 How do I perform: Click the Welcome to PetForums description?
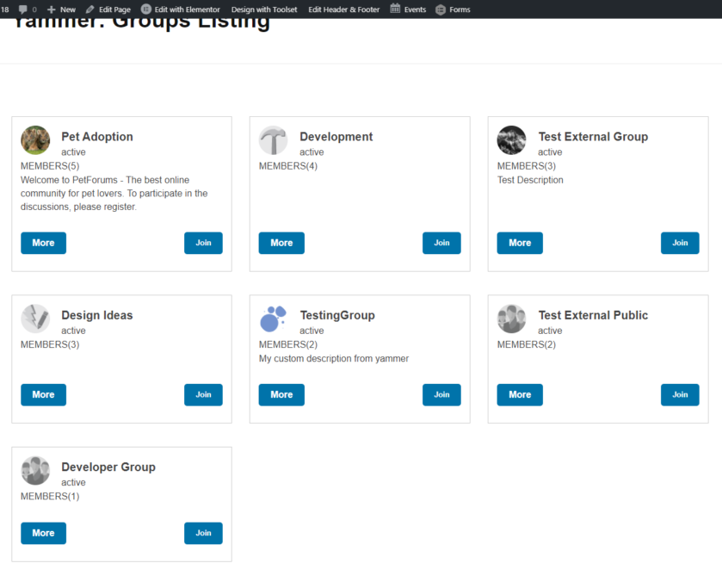click(x=114, y=194)
